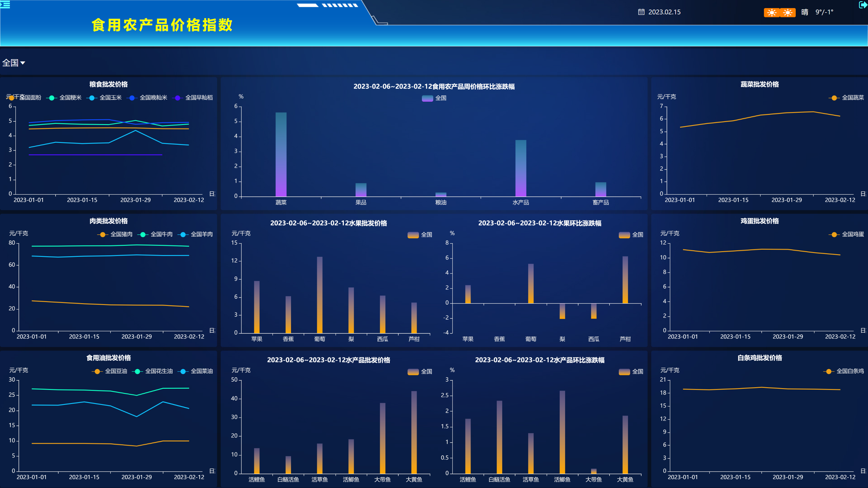868x488 pixels.
Task: Click 全国 legend swatch in 水产品批发价格 chart
Action: pos(413,372)
